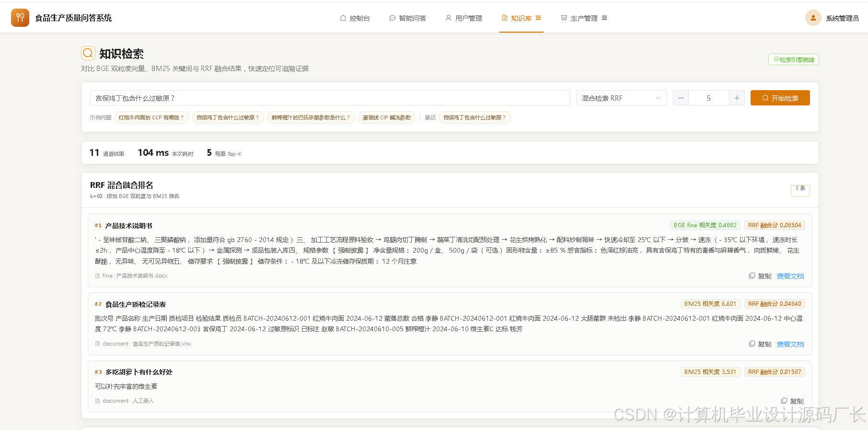868x430 pixels.
Task: Click the RRF 融合分 0.04840 tag
Action: 775,304
